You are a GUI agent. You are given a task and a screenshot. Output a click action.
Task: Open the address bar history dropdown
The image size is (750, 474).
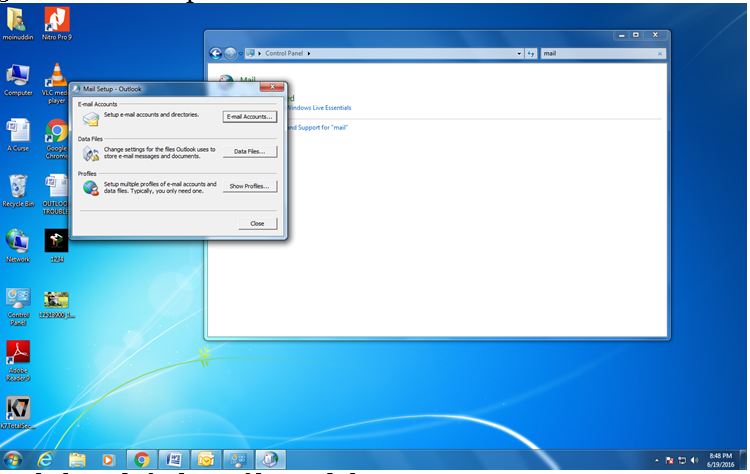[519, 54]
